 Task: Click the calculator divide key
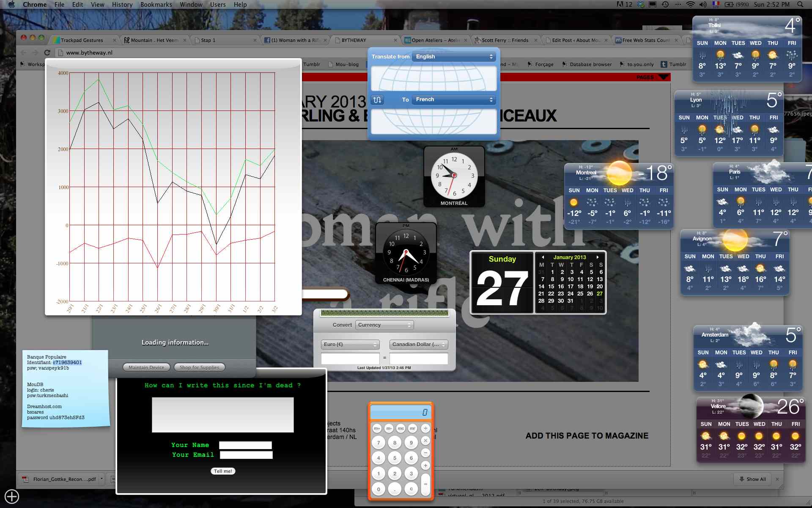pyautogui.click(x=425, y=428)
